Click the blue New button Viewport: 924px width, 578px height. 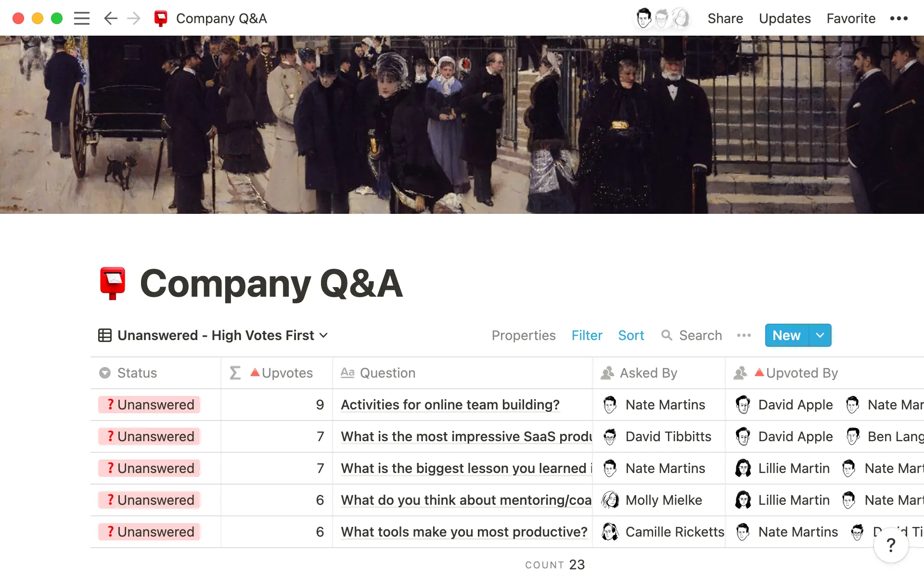(786, 335)
